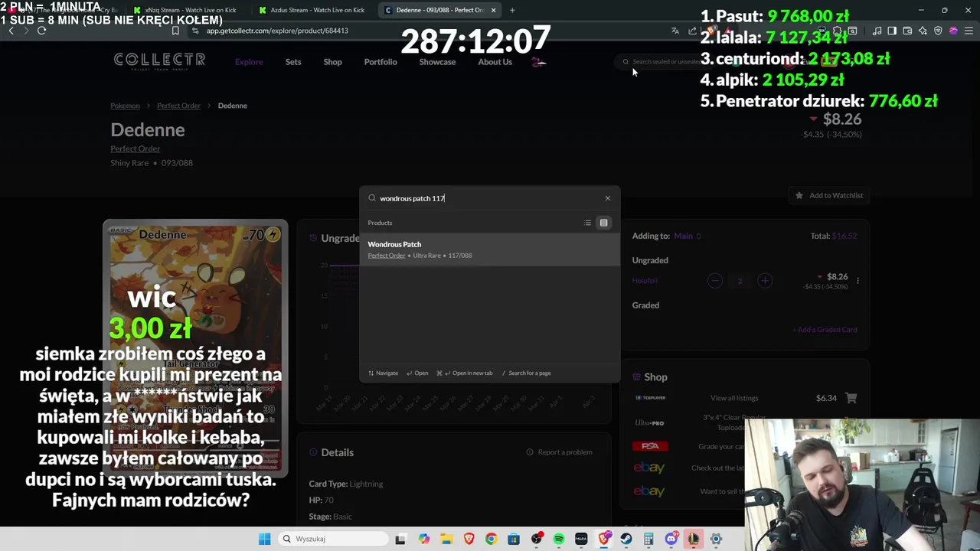
Task: Click the Report a problem link
Action: click(559, 452)
